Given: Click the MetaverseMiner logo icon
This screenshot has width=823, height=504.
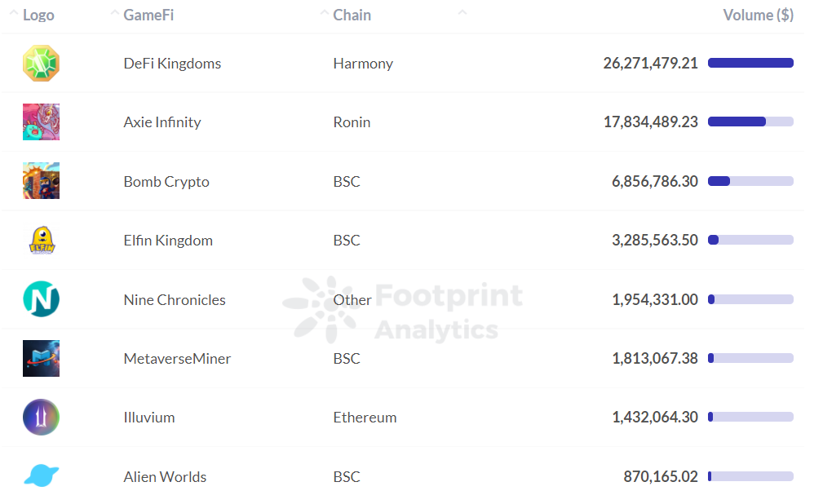Looking at the screenshot, I should (x=41, y=358).
